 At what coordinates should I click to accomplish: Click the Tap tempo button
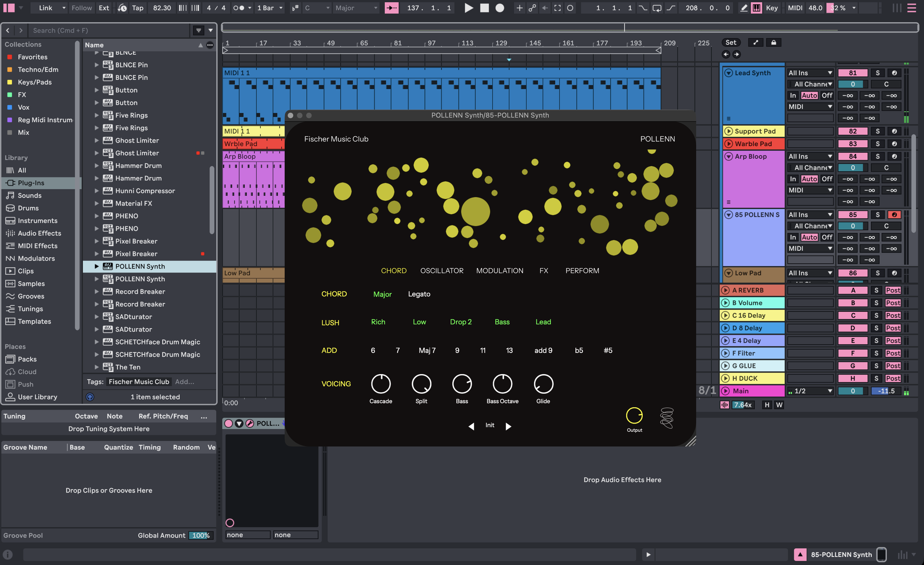click(x=137, y=8)
